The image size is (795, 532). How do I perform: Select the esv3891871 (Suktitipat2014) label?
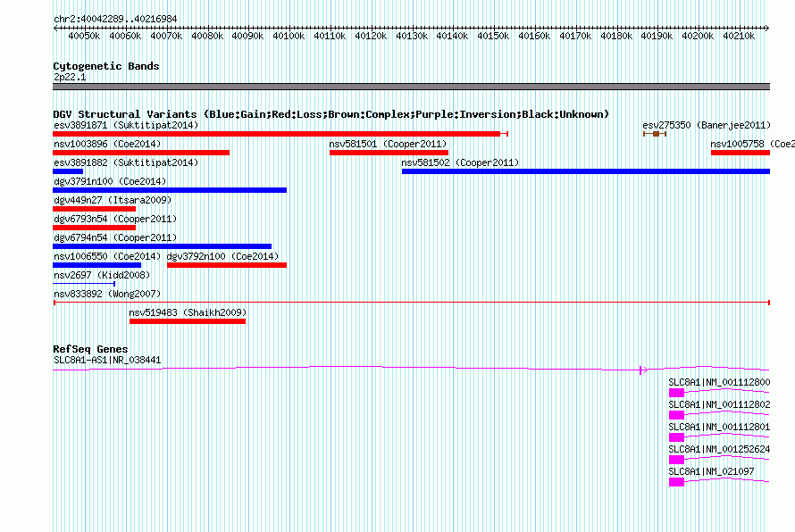tap(126, 125)
